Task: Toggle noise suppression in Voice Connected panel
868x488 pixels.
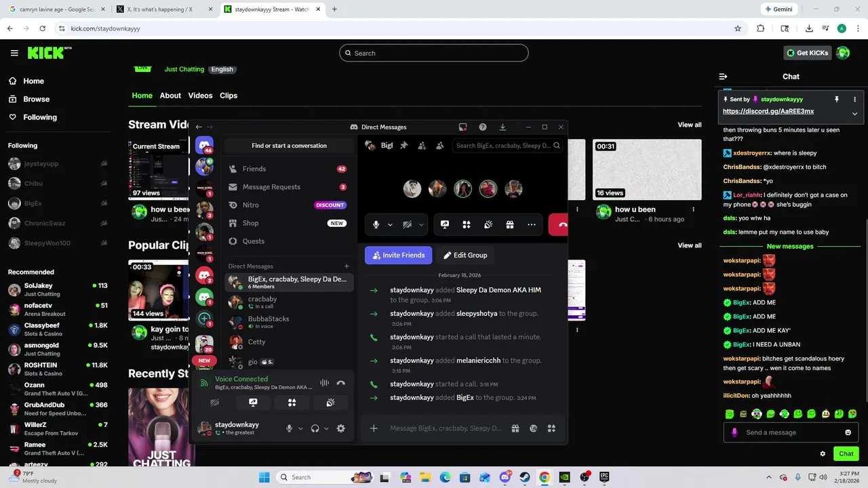Action: click(x=324, y=383)
